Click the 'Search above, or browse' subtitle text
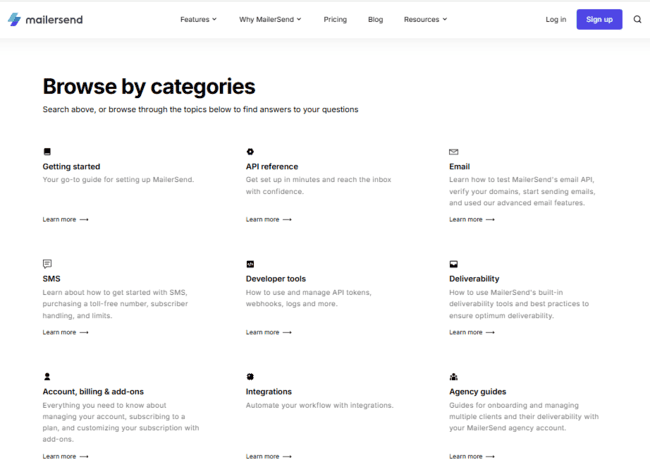Viewport: 650px width, 467px height. 200,109
